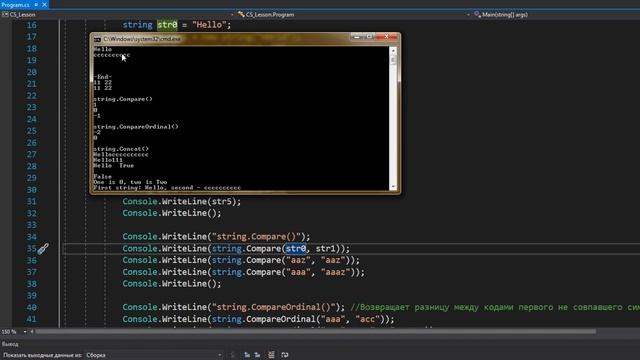Open the Main(string[] args) member dropdown
Viewport: 640px width, 360px height.
pos(556,14)
